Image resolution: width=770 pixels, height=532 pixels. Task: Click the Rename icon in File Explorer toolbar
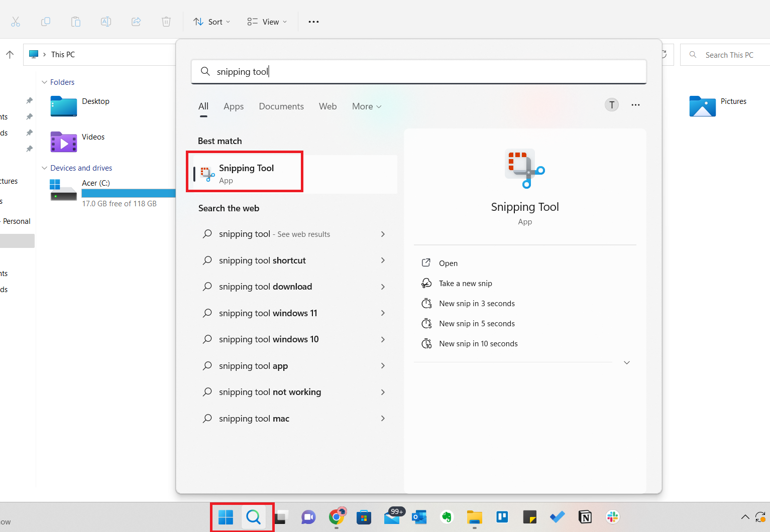tap(106, 22)
